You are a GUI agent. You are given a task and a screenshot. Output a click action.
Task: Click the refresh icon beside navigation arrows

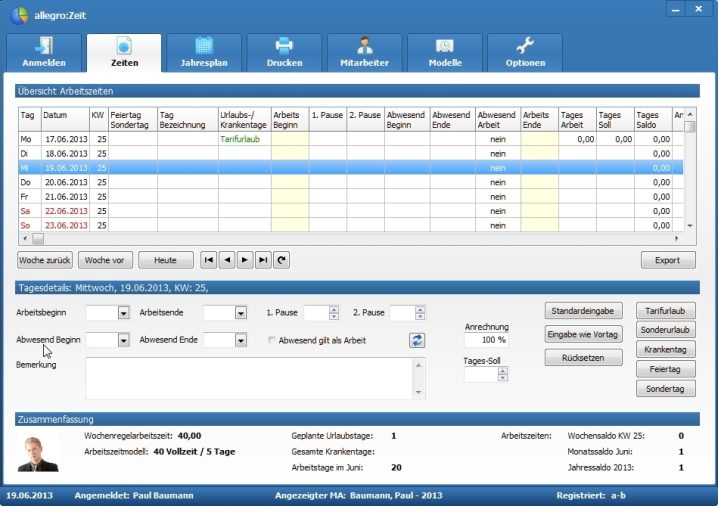click(281, 260)
